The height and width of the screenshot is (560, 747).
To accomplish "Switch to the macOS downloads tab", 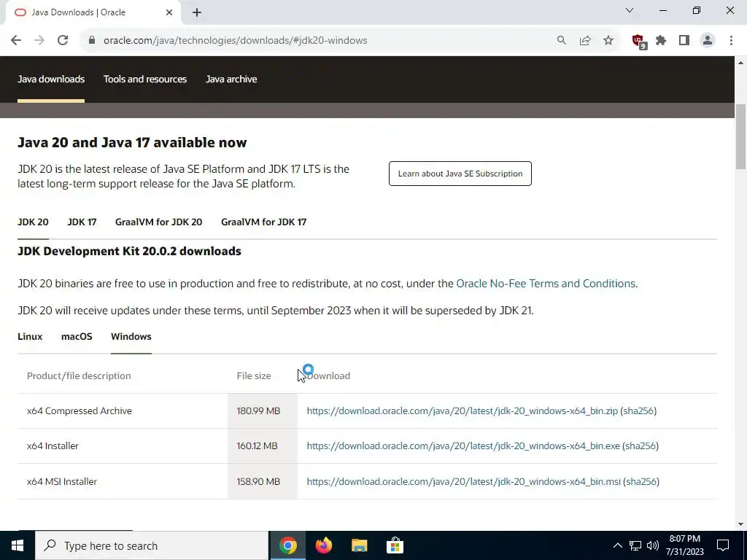I will (x=77, y=336).
